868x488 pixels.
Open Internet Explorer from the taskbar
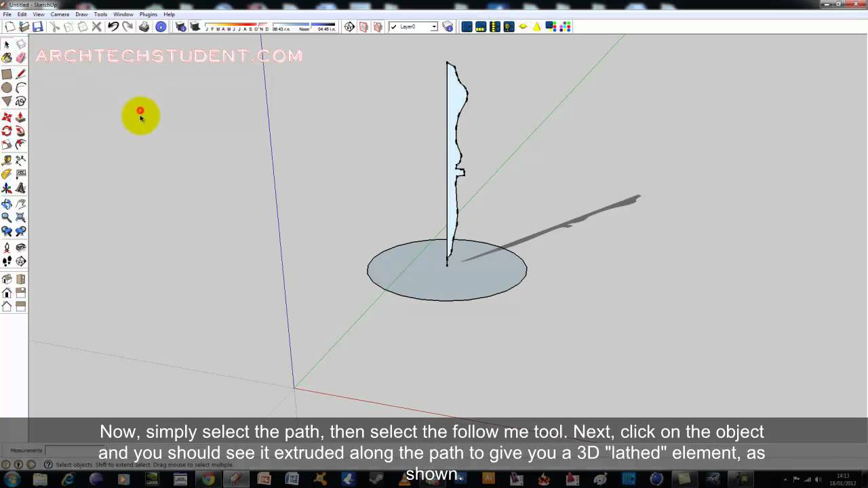coord(68,479)
